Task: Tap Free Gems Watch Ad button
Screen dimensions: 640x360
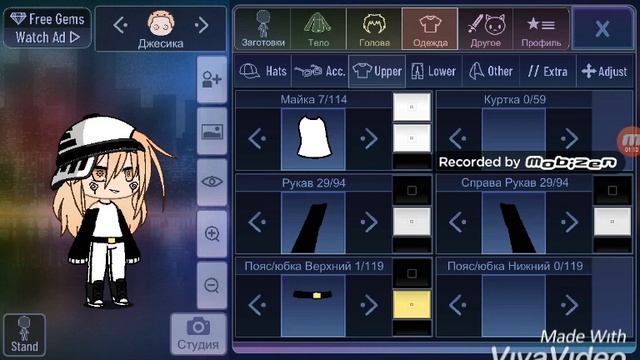Action: pyautogui.click(x=47, y=28)
